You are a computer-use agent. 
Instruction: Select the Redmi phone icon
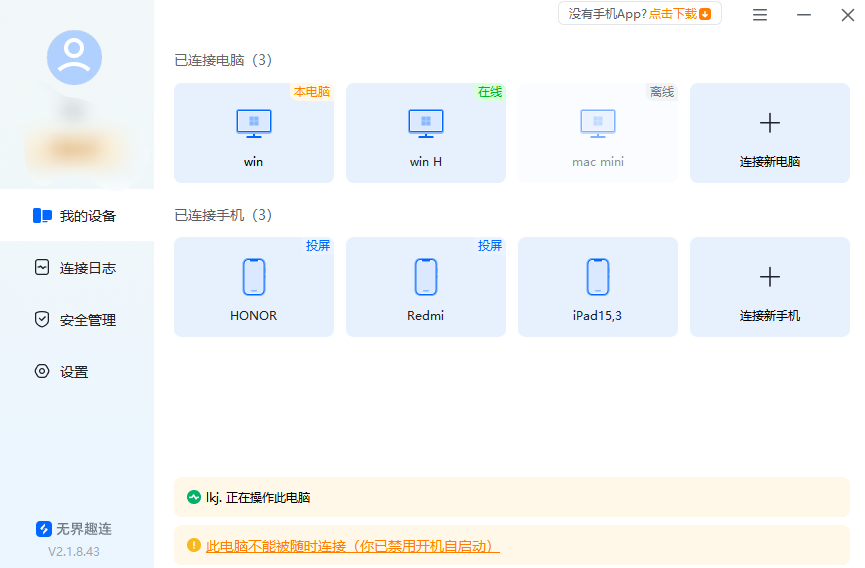coord(425,277)
